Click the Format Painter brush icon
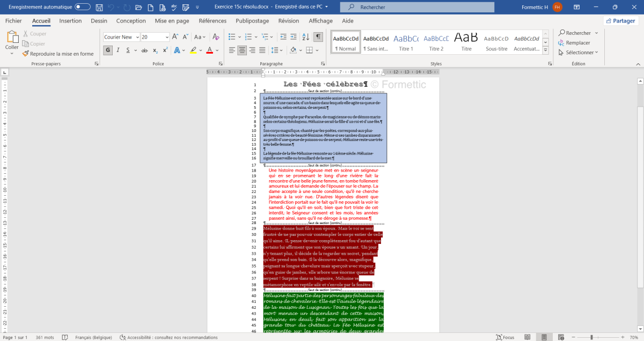 [25, 54]
